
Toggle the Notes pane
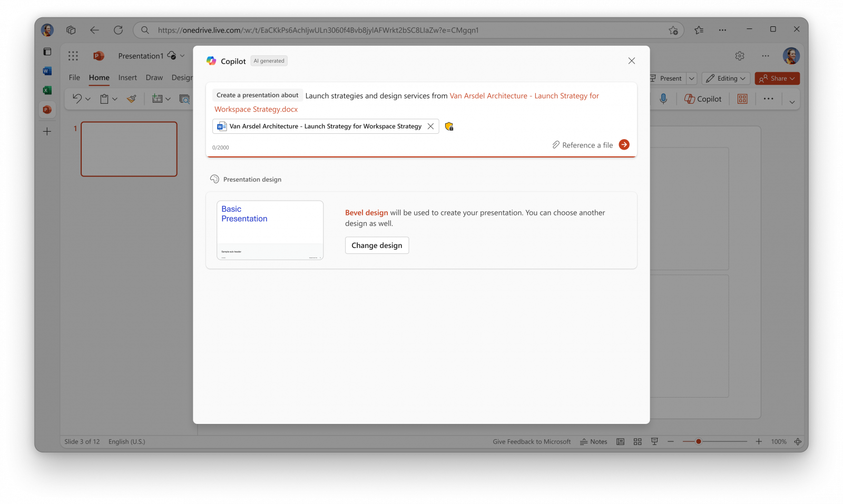click(x=594, y=442)
